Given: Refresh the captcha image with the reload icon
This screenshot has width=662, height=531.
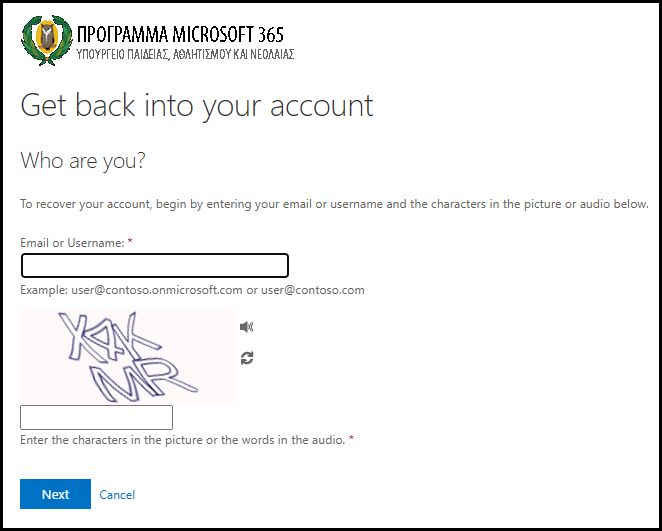Looking at the screenshot, I should click(x=247, y=358).
